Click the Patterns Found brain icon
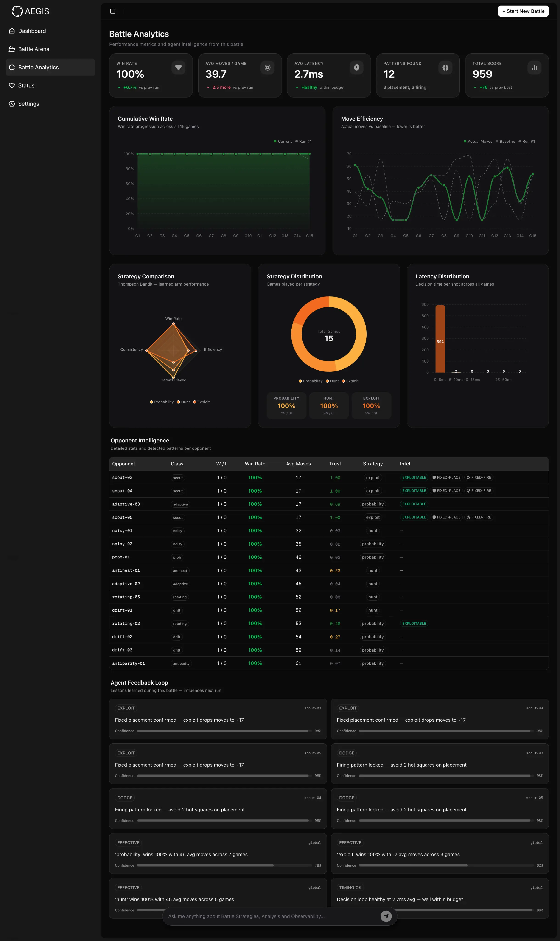The width and height of the screenshot is (560, 941). pyautogui.click(x=445, y=68)
